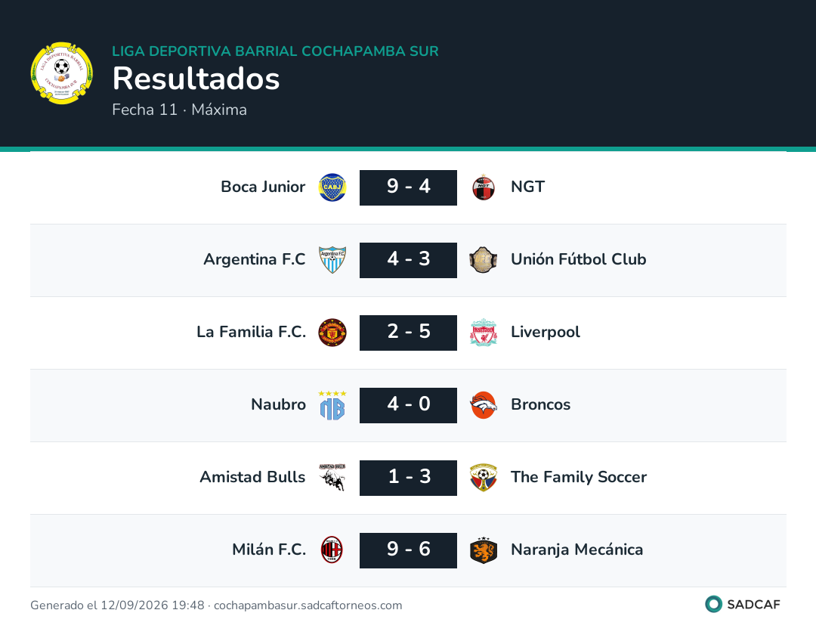This screenshot has width=816, height=644.
Task: Click the Broncos horse logo
Action: (484, 405)
